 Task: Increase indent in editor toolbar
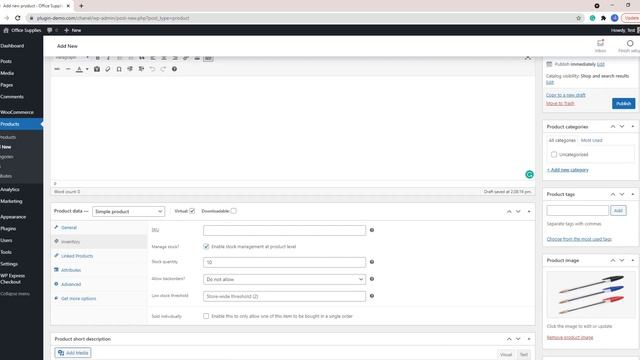(141, 69)
